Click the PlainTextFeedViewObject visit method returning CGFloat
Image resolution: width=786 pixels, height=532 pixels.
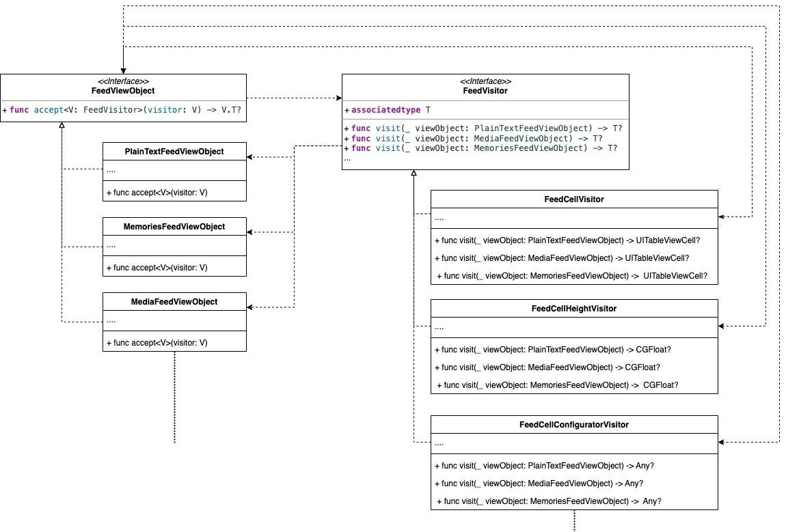pyautogui.click(x=557, y=350)
